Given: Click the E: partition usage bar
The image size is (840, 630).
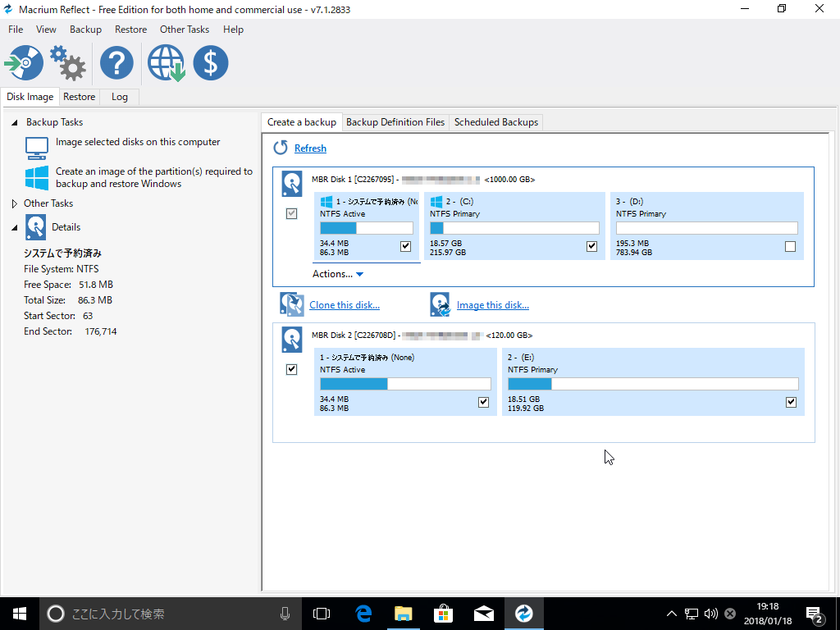Looking at the screenshot, I should point(653,384).
